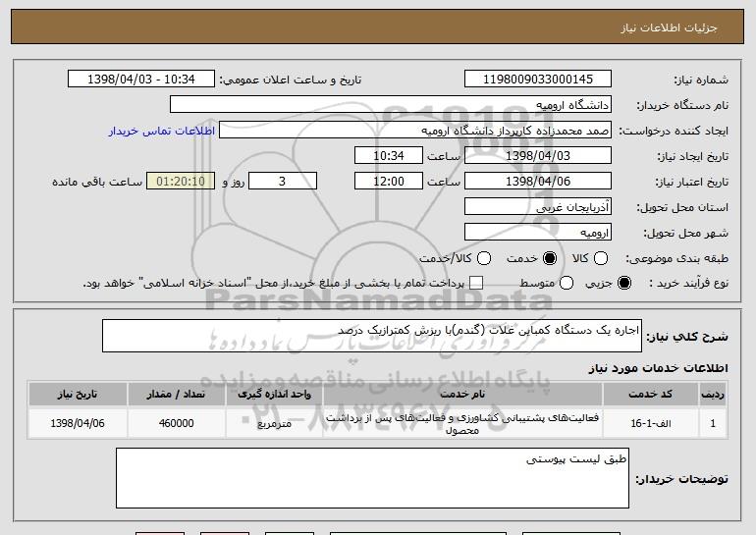Click the service code cell الف-1-16
756x535 pixels.
tap(650, 423)
